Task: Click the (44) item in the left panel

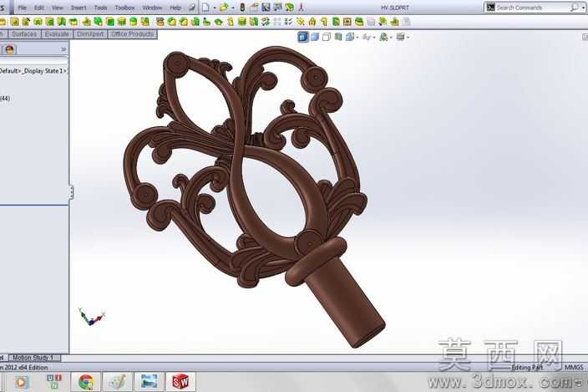Action: [5, 99]
